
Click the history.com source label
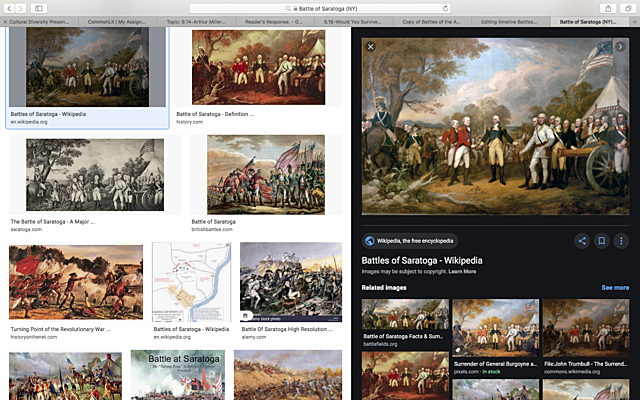pos(189,122)
